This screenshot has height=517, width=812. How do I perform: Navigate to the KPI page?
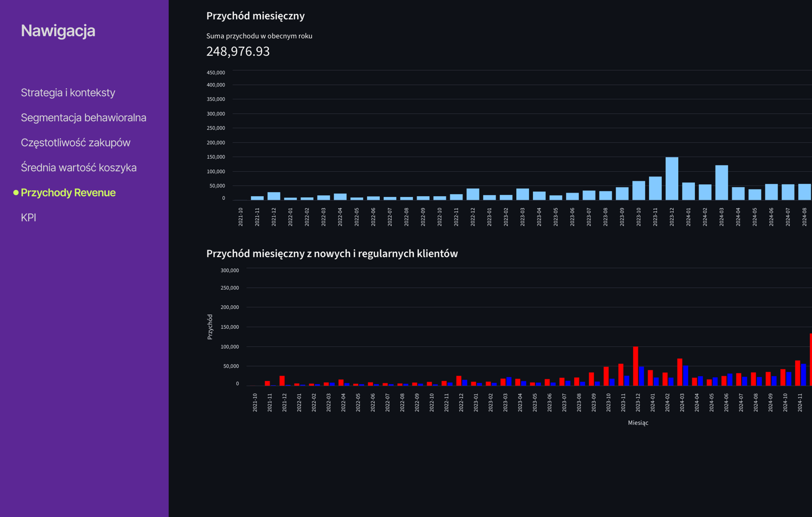click(28, 217)
